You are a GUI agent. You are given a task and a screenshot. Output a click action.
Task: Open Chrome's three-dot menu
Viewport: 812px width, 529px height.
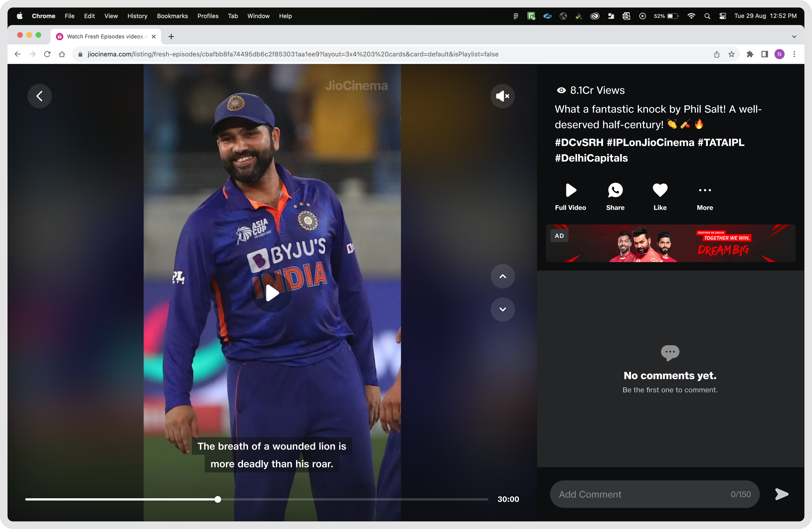point(794,54)
